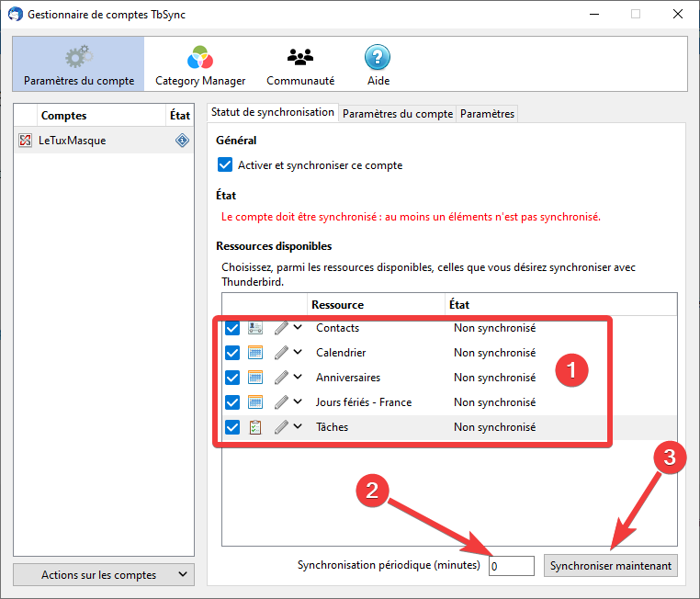
Task: Minimize the TbSync account manager window
Action: [594, 14]
